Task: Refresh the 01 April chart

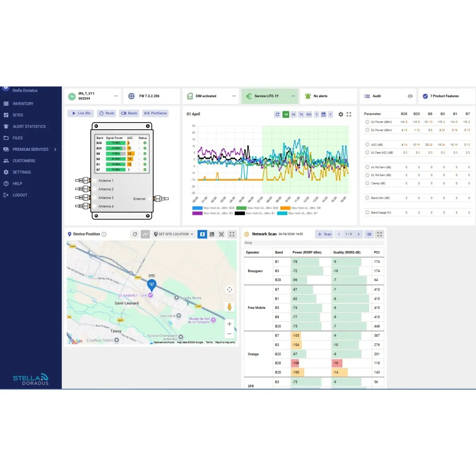Action: point(277,114)
